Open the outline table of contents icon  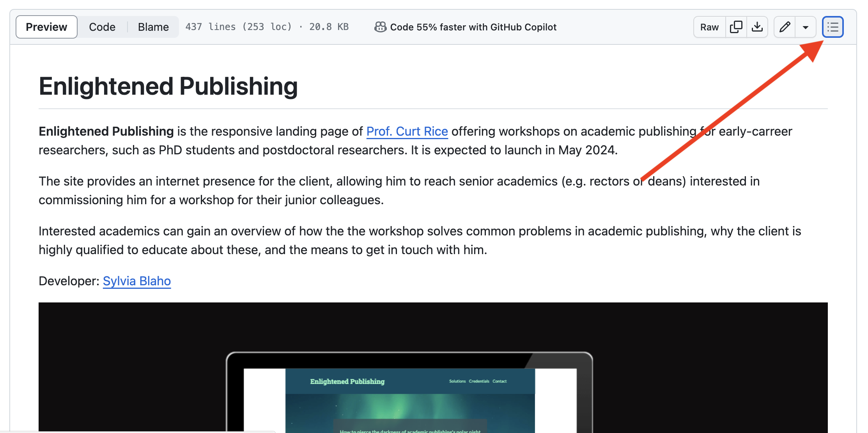(833, 27)
